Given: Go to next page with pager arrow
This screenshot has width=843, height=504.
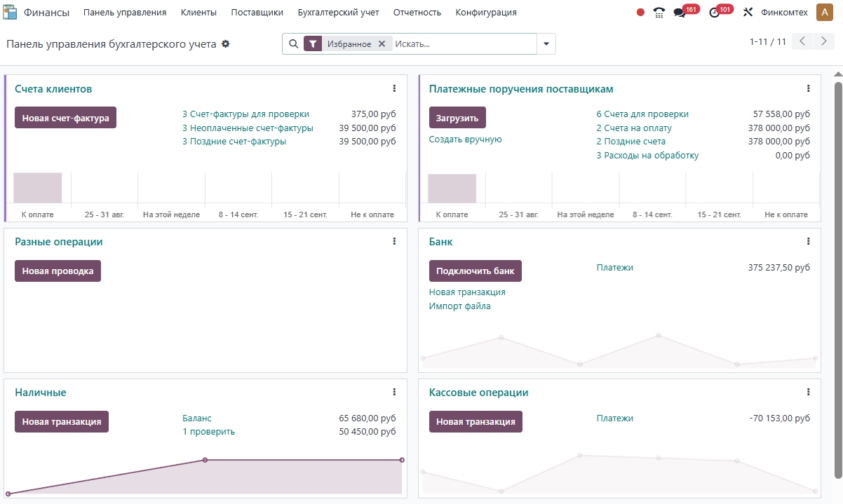Looking at the screenshot, I should click(824, 41).
